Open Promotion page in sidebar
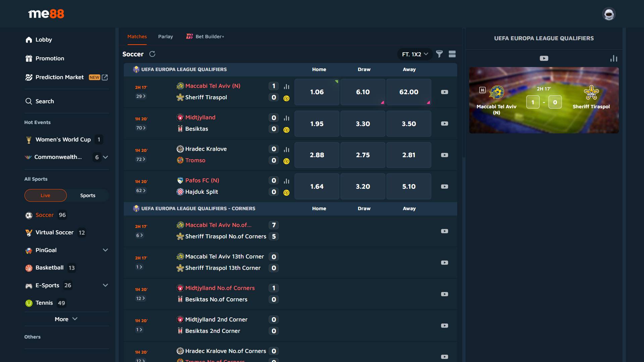This screenshot has height=362, width=644. tap(45, 58)
